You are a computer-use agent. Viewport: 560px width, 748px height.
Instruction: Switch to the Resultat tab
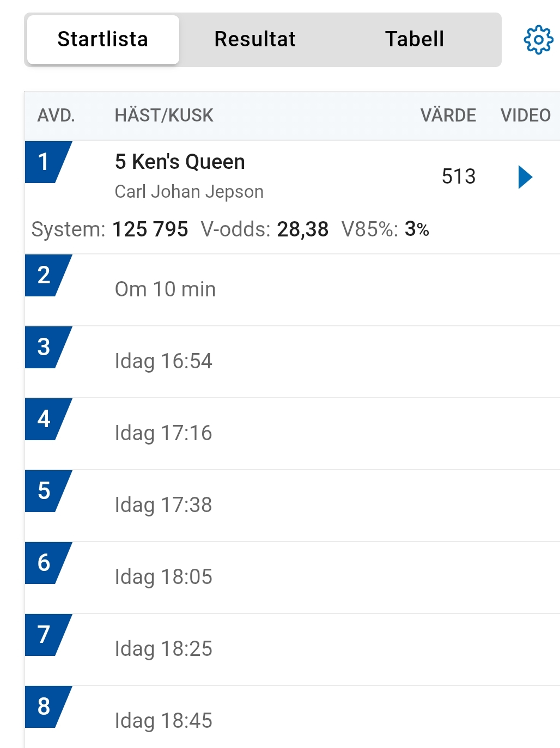click(x=255, y=40)
